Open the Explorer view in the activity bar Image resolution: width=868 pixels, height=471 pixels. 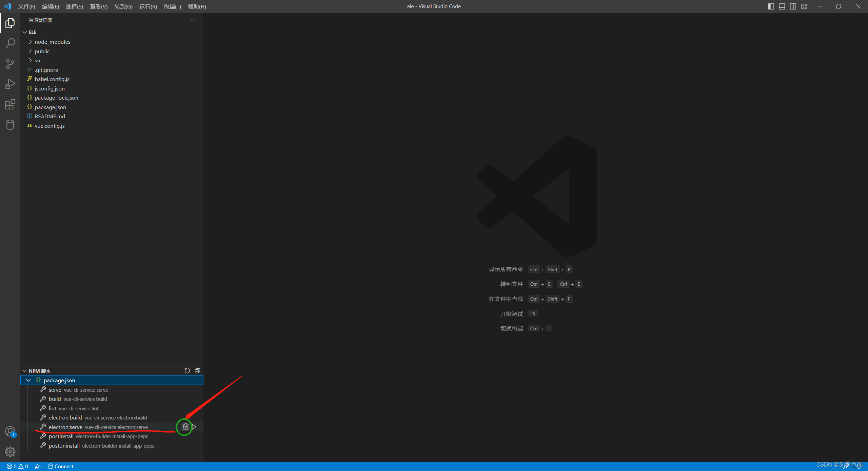click(10, 23)
